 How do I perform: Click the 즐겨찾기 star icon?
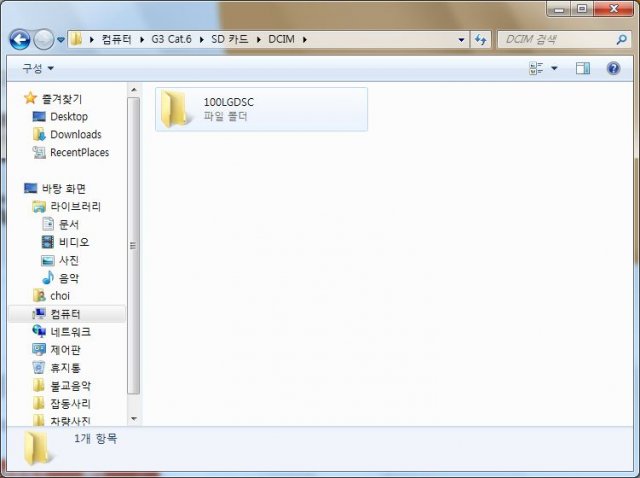coord(30,98)
